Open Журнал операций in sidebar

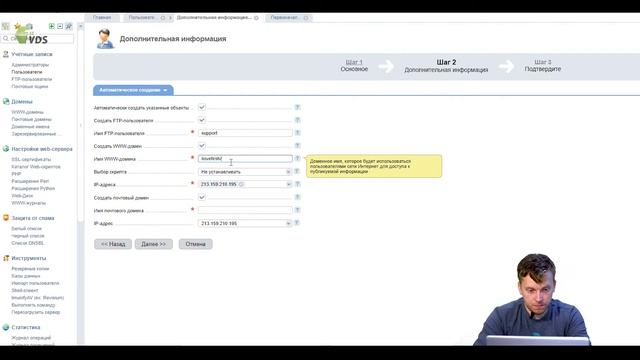tap(31, 338)
